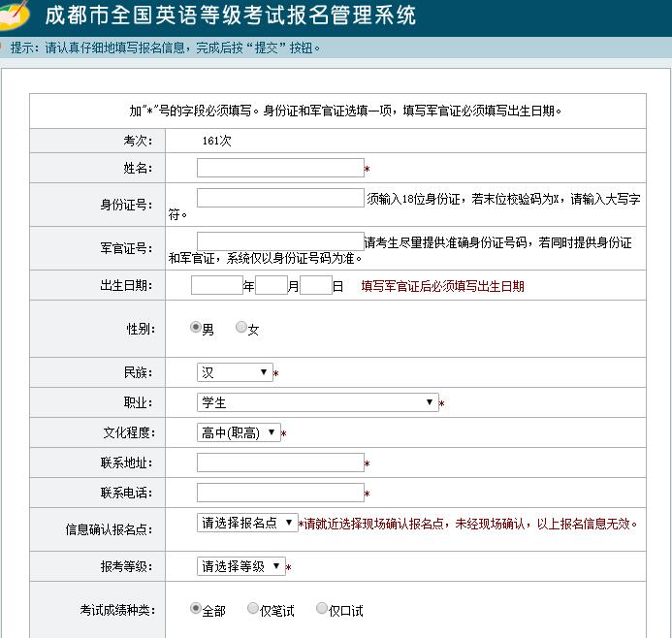Click the 军官证号 label
The width and height of the screenshot is (672, 638).
pyautogui.click(x=126, y=248)
